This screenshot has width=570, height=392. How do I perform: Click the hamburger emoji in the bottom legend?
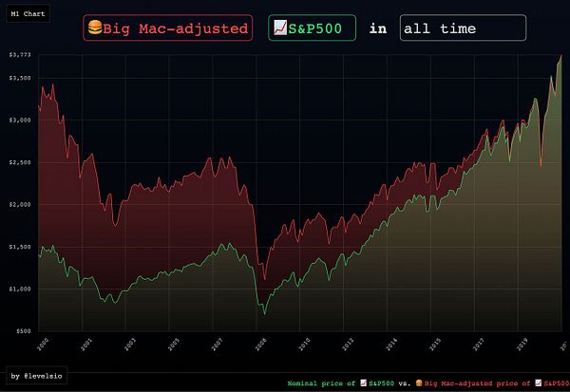point(419,383)
